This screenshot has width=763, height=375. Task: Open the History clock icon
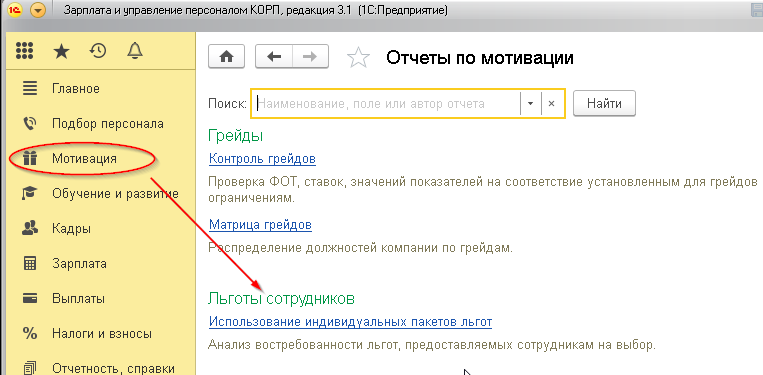tap(98, 51)
